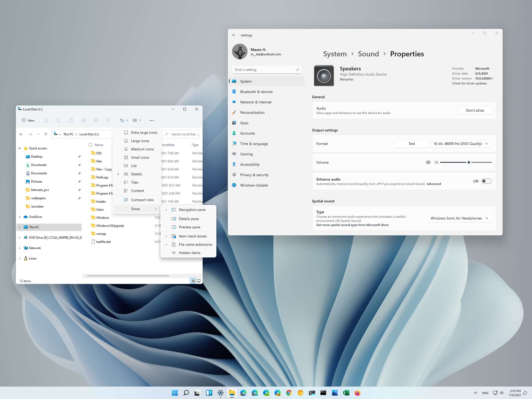Click the File name extensions icon in Show menu
This screenshot has height=399, width=532.
pyautogui.click(x=174, y=244)
